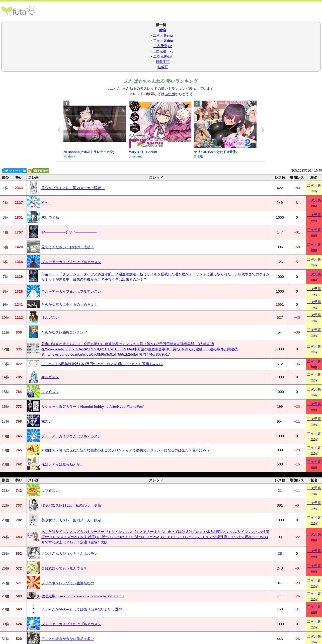This screenshot has width=322, height=644.
Task: Open タン塩さん大ジョッキさんホルモン thread
Action: (x=69, y=553)
